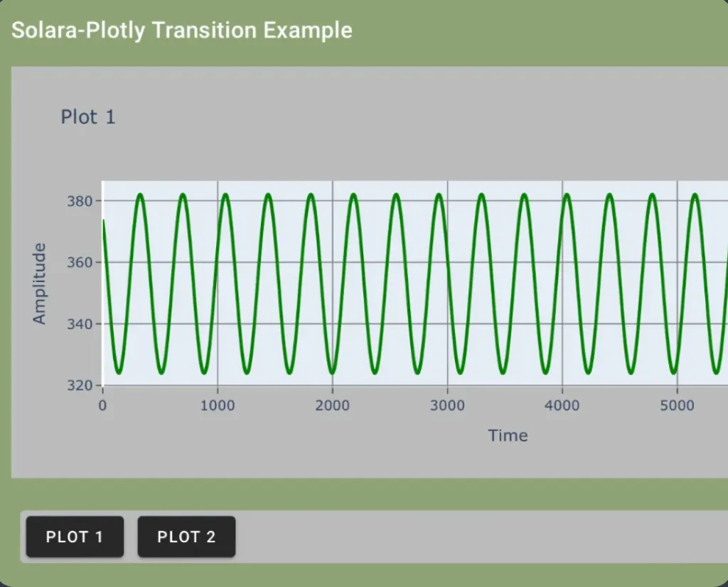Image resolution: width=728 pixels, height=587 pixels.
Task: Click the first peak of the green sine wave
Action: click(140, 194)
